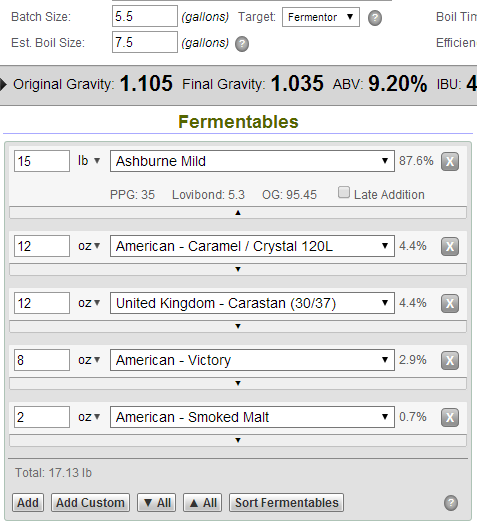Screen dimensions: 477x529
Task: Remove the Ashburne Mild fermentable
Action: tap(450, 162)
